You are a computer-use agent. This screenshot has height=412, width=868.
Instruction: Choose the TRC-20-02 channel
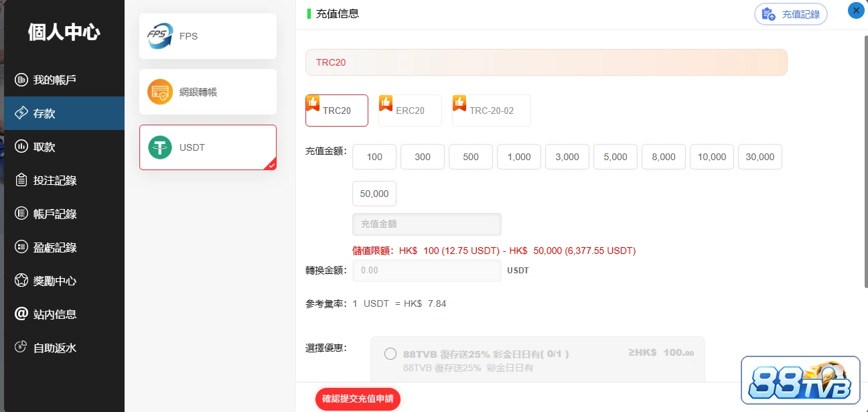pos(492,111)
